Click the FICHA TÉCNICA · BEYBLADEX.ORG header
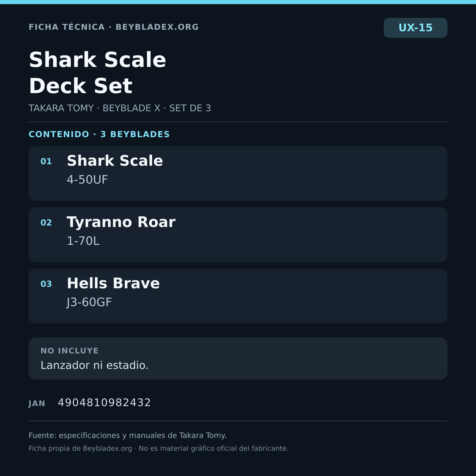 [x=113, y=27]
